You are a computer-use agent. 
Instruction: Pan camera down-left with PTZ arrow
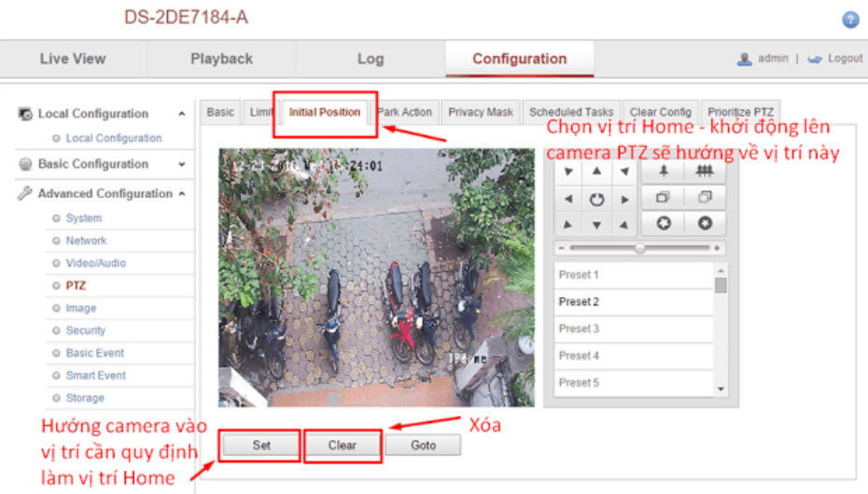pos(568,225)
